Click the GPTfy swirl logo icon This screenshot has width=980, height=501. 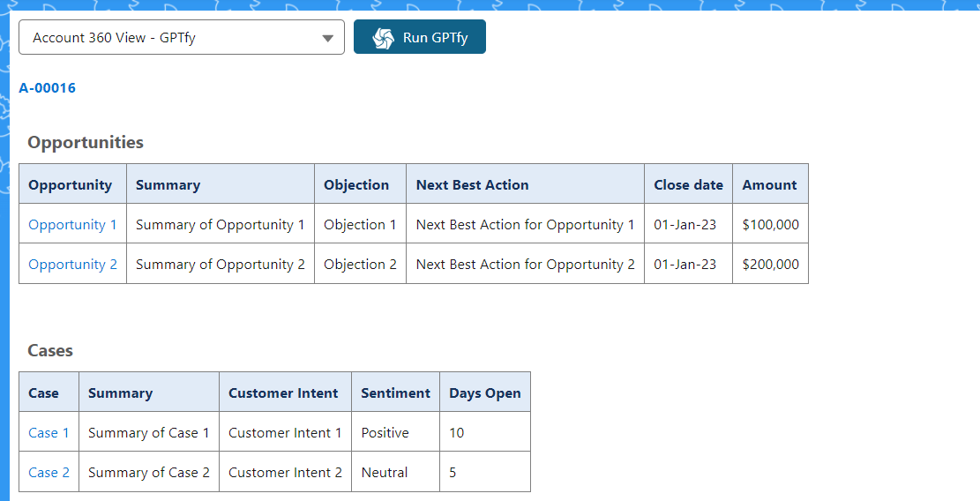383,38
